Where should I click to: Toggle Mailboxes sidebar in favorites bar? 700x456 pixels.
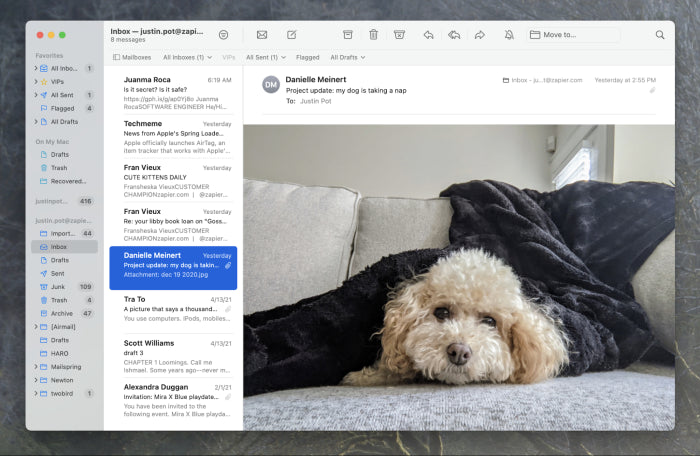(132, 57)
